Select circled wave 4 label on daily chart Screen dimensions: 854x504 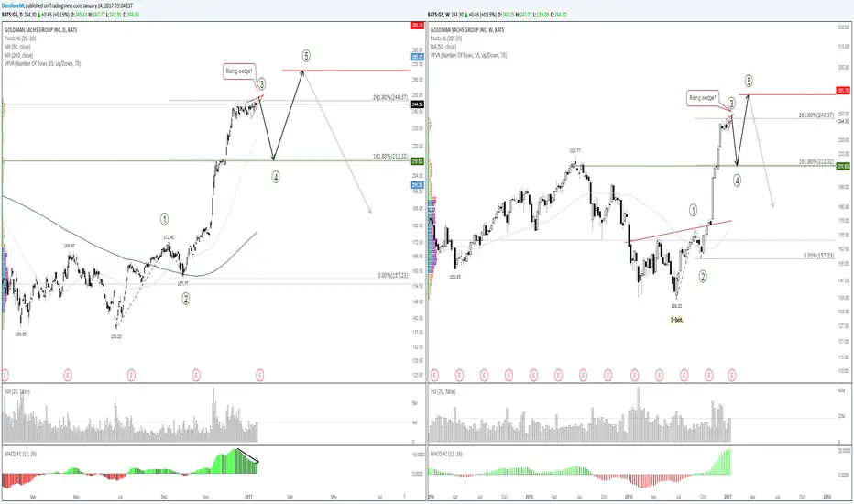(x=276, y=177)
